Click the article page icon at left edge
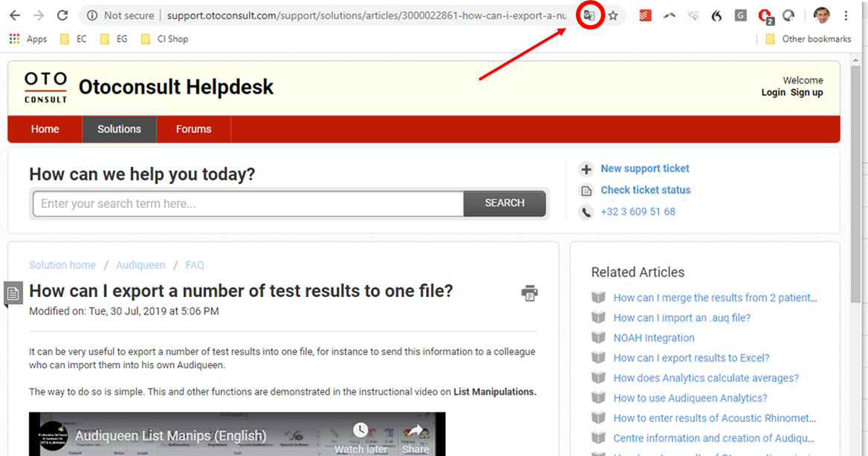 (13, 294)
